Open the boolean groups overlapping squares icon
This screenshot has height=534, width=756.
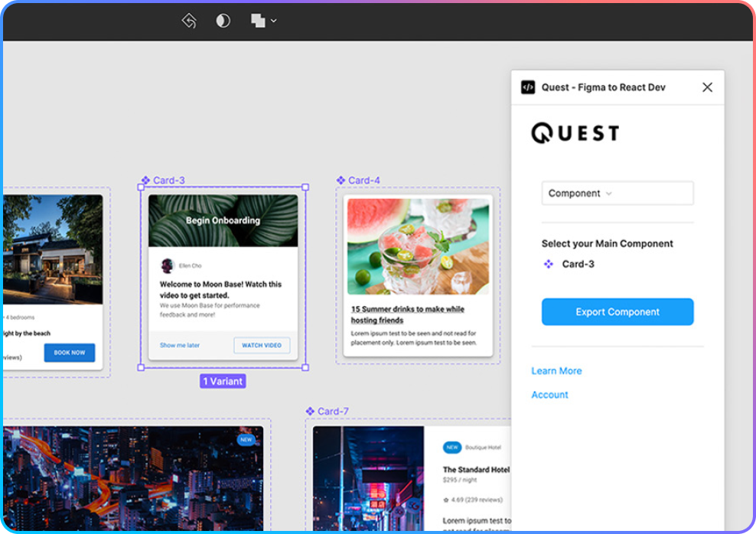(x=258, y=21)
